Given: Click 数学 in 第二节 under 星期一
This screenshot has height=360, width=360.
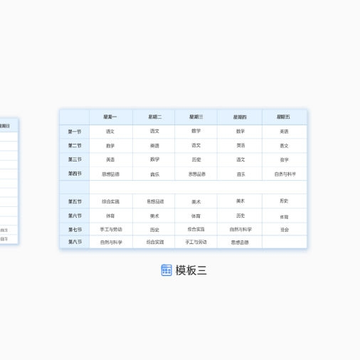Looking at the screenshot, I should click(110, 146).
